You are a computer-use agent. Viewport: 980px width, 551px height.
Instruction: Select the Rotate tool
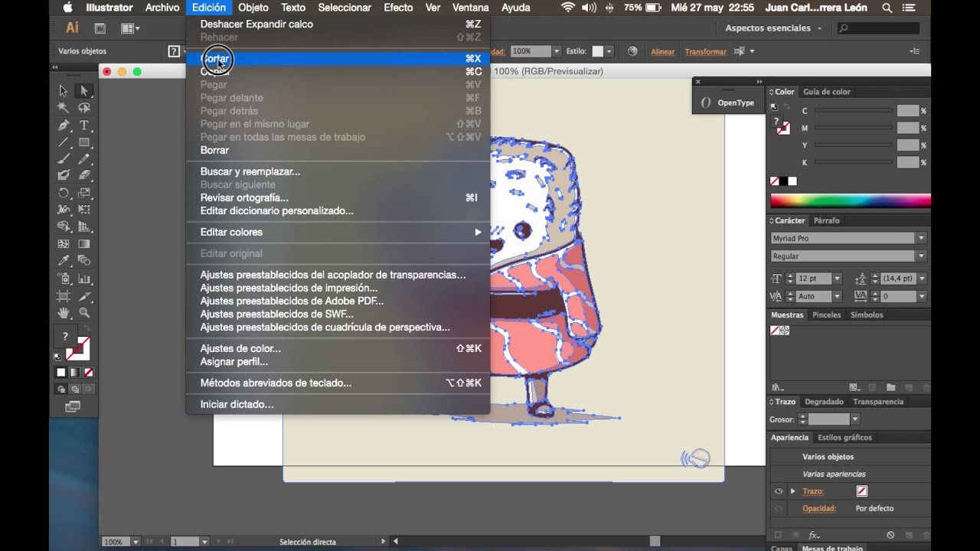click(64, 193)
